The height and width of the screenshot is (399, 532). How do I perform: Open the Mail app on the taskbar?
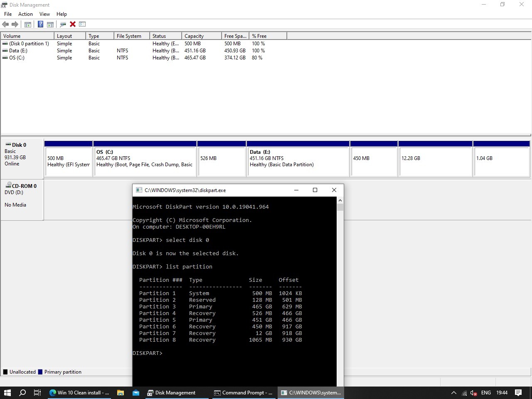pyautogui.click(x=136, y=393)
